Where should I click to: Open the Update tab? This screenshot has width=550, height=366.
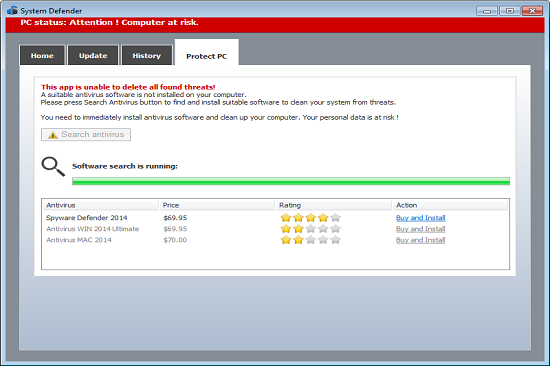point(93,55)
